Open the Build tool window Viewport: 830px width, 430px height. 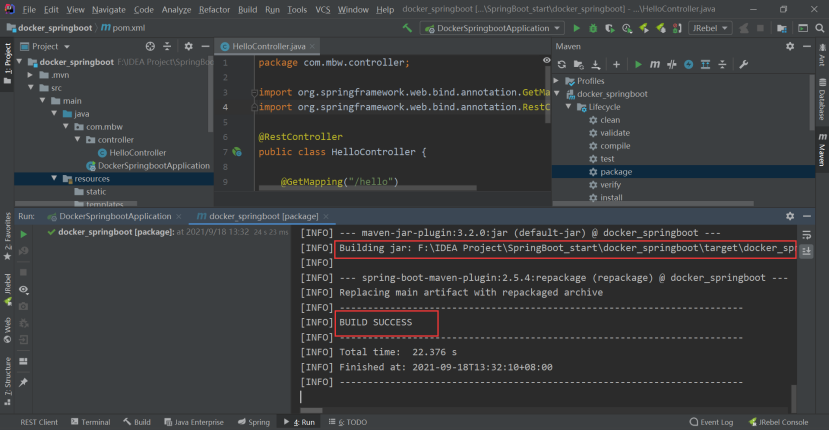(x=138, y=422)
